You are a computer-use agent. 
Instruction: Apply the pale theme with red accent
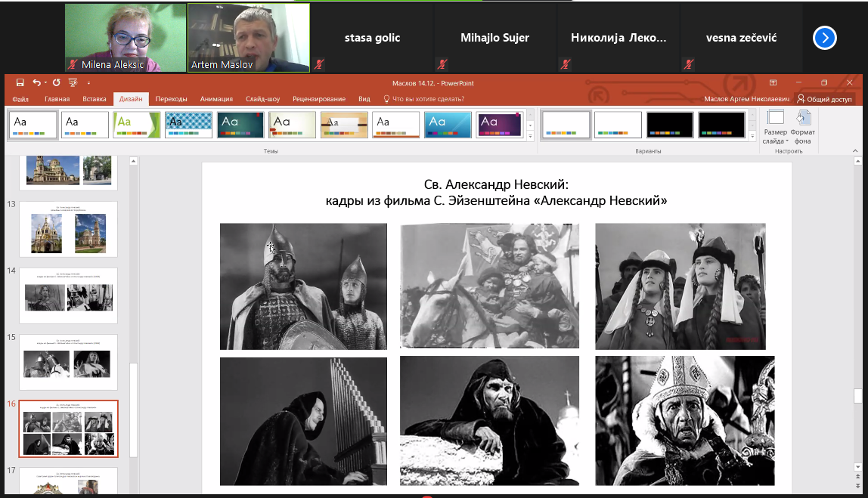tap(293, 125)
